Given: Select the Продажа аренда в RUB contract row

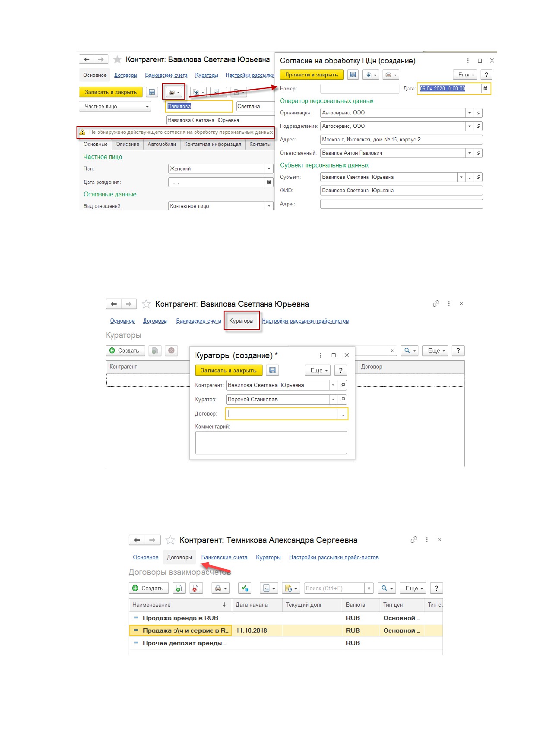Looking at the screenshot, I should (285, 618).
